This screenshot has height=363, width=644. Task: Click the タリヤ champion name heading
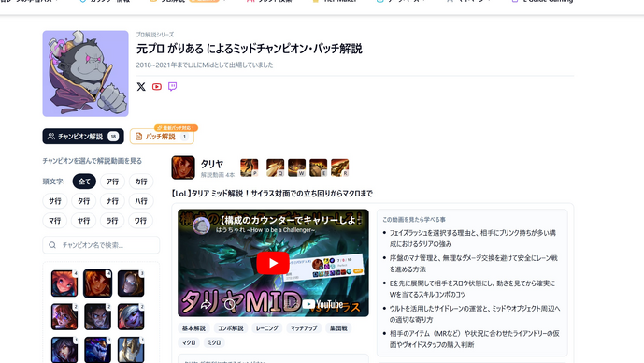pos(212,164)
